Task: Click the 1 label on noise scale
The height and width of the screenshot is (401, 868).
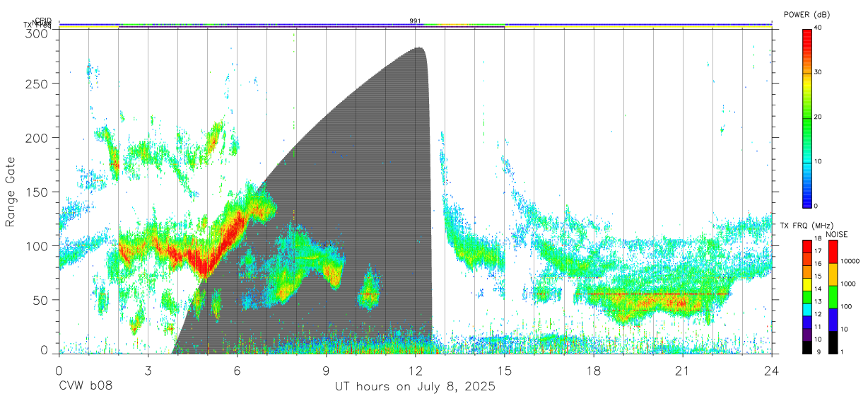Action: [842, 351]
